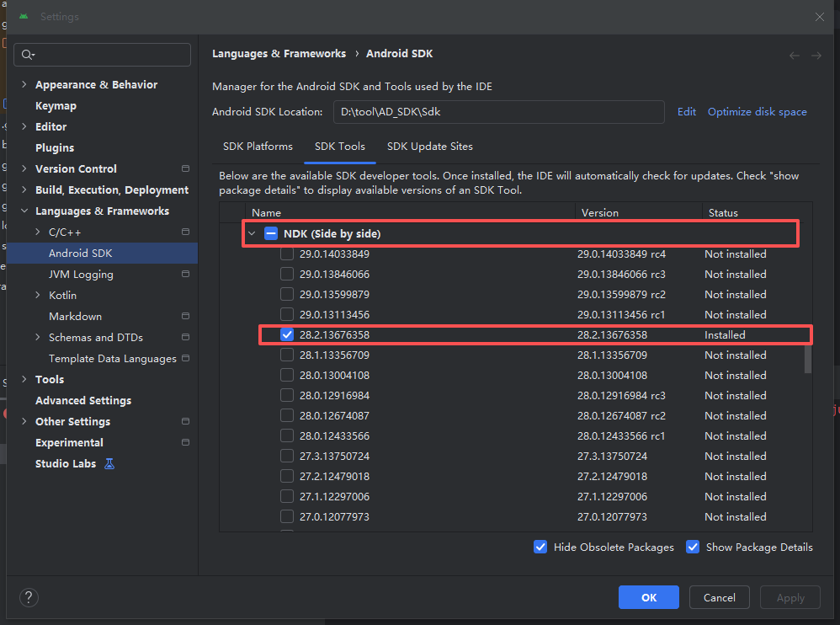Viewport: 840px width, 625px height.
Task: Open Advanced Settings page
Action: pos(83,400)
